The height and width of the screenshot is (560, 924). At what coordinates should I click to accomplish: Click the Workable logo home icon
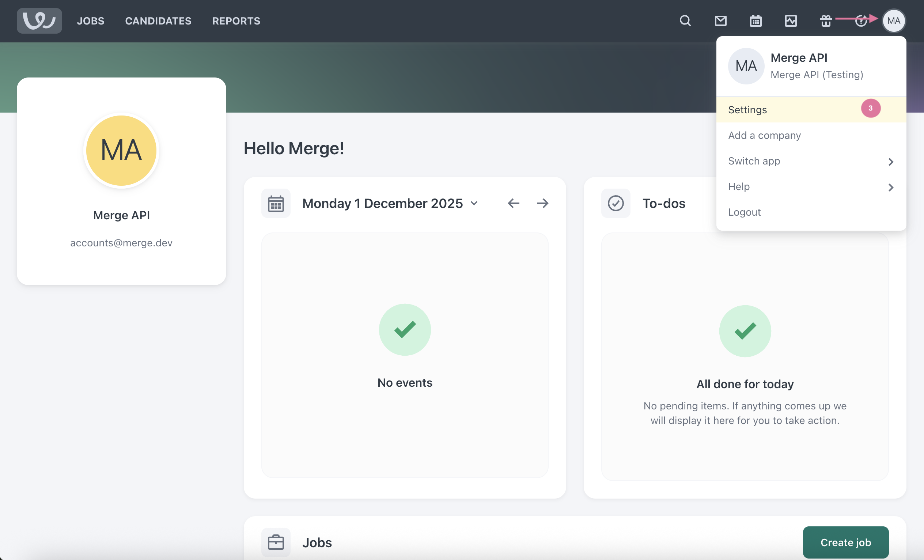39,20
